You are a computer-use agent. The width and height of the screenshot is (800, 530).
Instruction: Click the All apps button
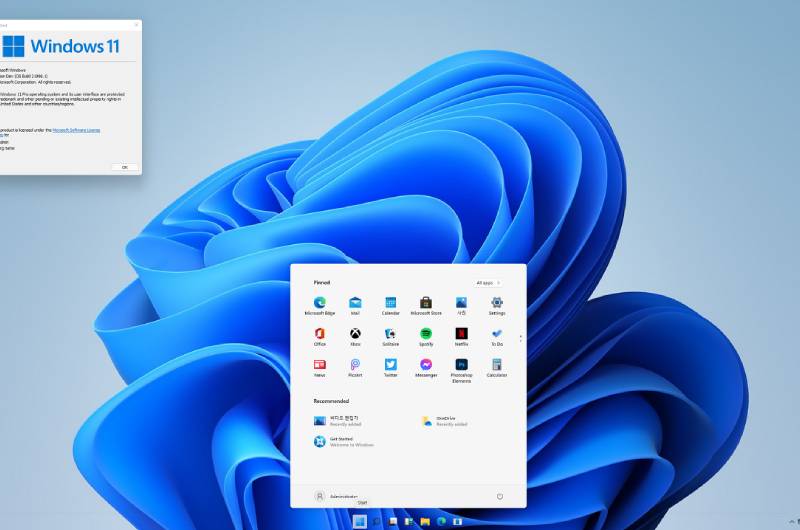488,283
